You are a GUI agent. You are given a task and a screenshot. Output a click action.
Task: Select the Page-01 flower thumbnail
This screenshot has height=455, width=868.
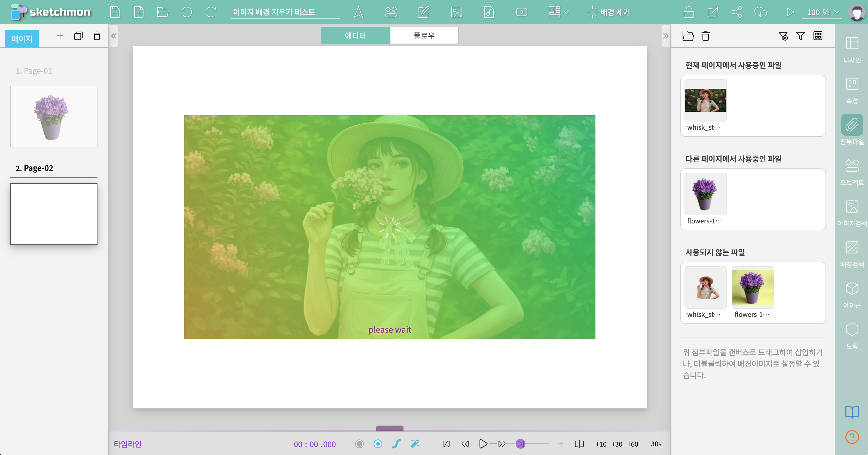[x=54, y=116]
